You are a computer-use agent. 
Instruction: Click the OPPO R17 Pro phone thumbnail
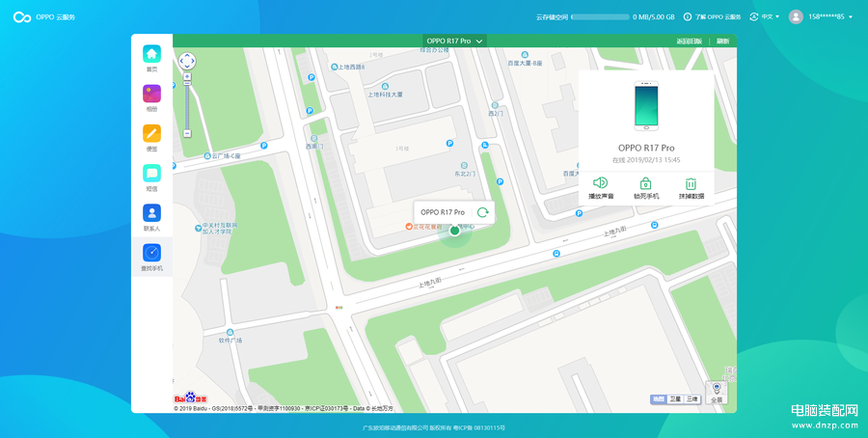pos(646,106)
